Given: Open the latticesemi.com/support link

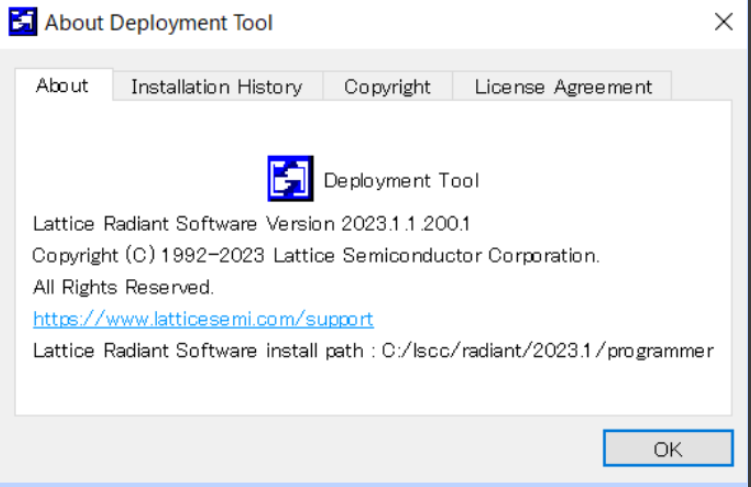Looking at the screenshot, I should [x=203, y=319].
